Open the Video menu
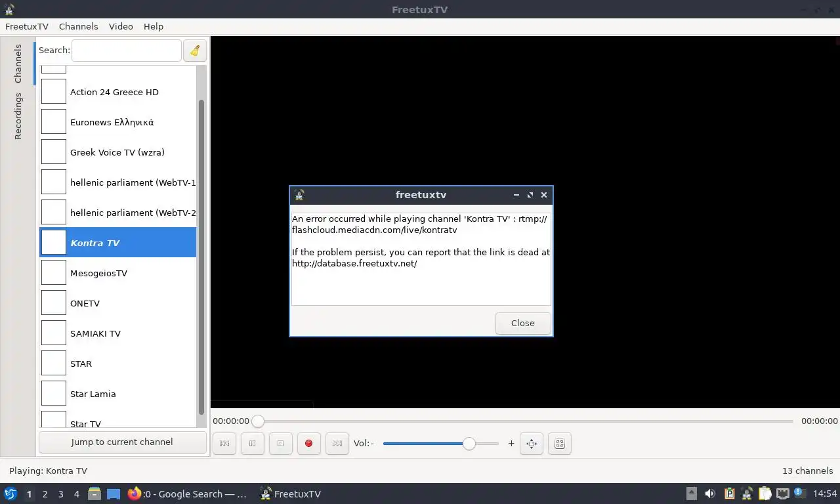Screen dimensions: 840x504 pyautogui.click(x=121, y=26)
